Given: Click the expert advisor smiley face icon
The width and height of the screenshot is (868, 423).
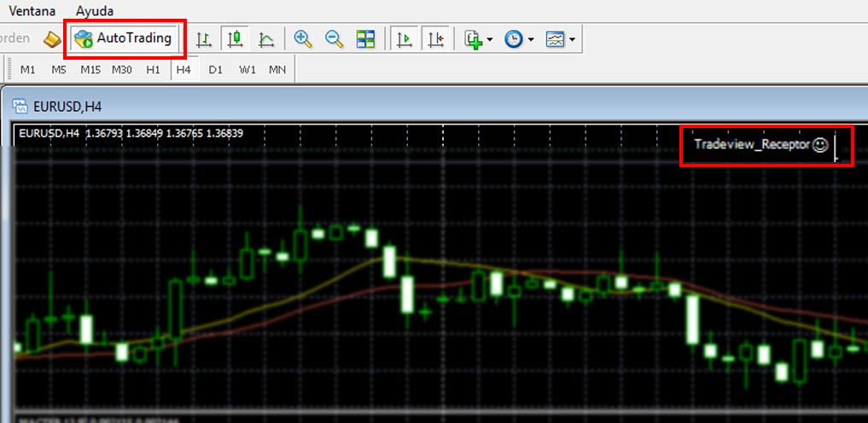Looking at the screenshot, I should point(820,146).
